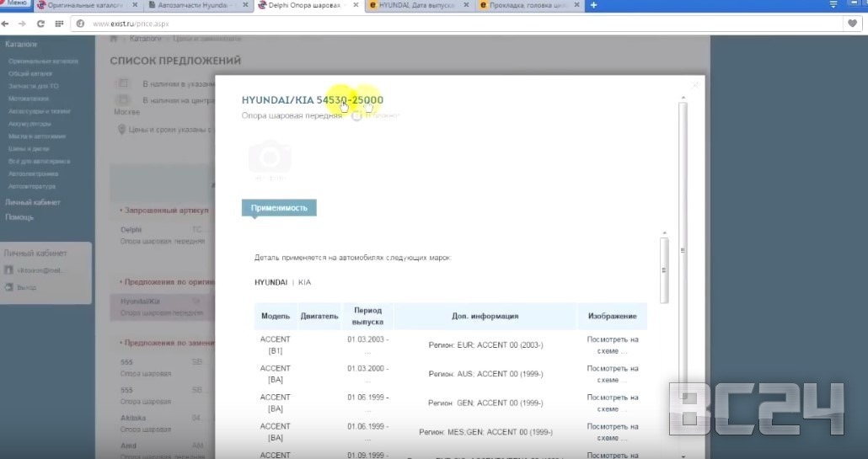Switch to 'HYUNDAI Дата выпуска' browser tab
The image size is (868, 459).
(x=418, y=6)
